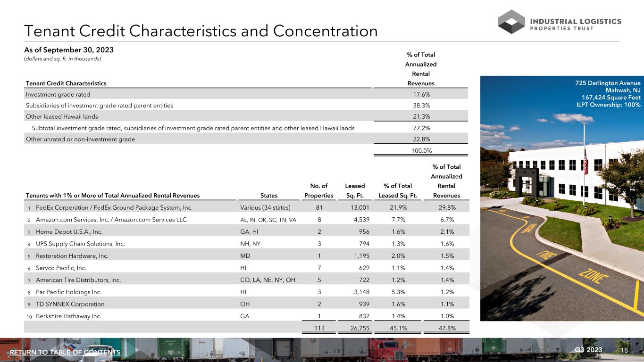Click the Return to Table of Contents link
The width and height of the screenshot is (644, 362).
point(65,353)
